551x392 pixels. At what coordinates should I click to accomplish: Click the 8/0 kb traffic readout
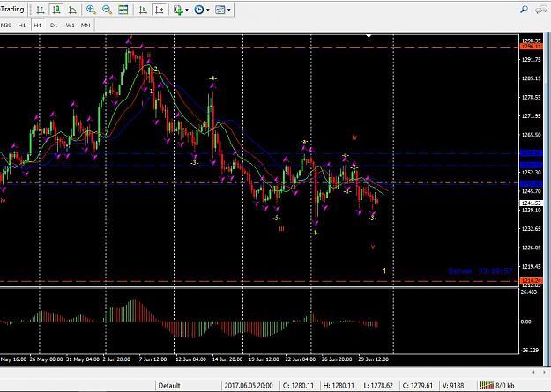click(505, 386)
